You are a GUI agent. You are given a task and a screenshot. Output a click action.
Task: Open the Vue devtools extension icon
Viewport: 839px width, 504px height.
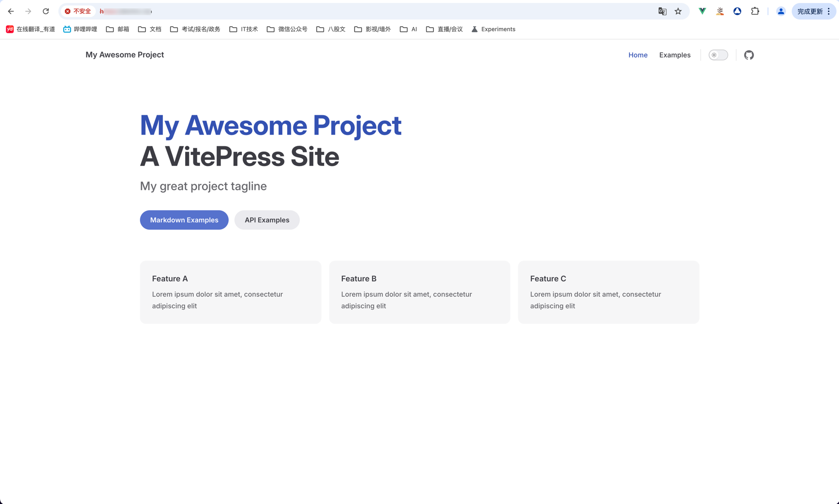(x=702, y=11)
